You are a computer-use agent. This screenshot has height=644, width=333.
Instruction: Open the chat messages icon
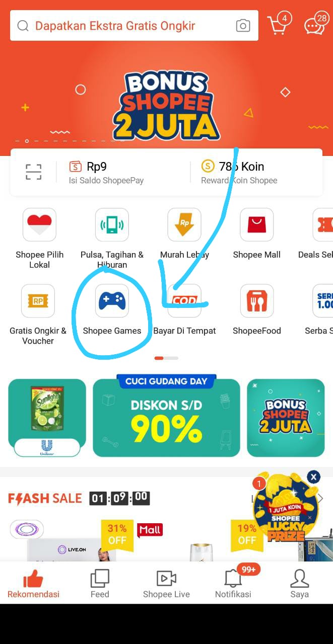click(x=315, y=24)
